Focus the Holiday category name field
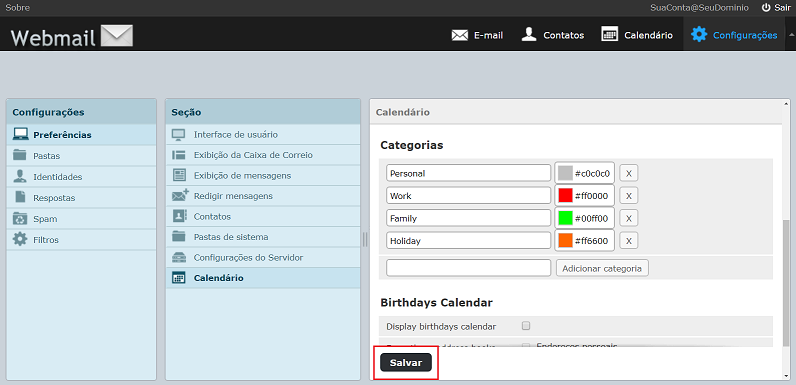The image size is (796, 385). (469, 240)
